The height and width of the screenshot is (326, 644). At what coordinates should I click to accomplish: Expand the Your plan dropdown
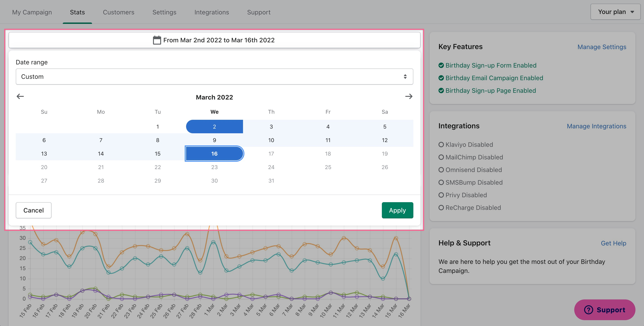tap(615, 12)
